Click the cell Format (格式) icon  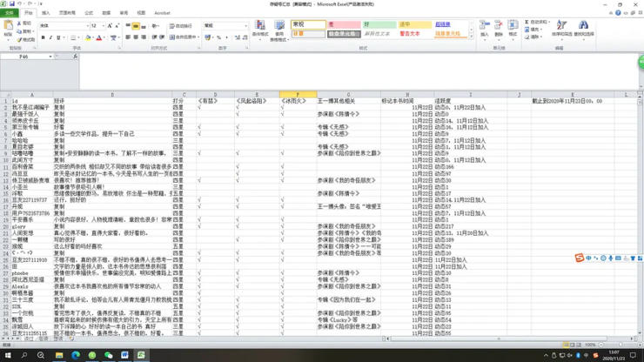pyautogui.click(x=513, y=25)
